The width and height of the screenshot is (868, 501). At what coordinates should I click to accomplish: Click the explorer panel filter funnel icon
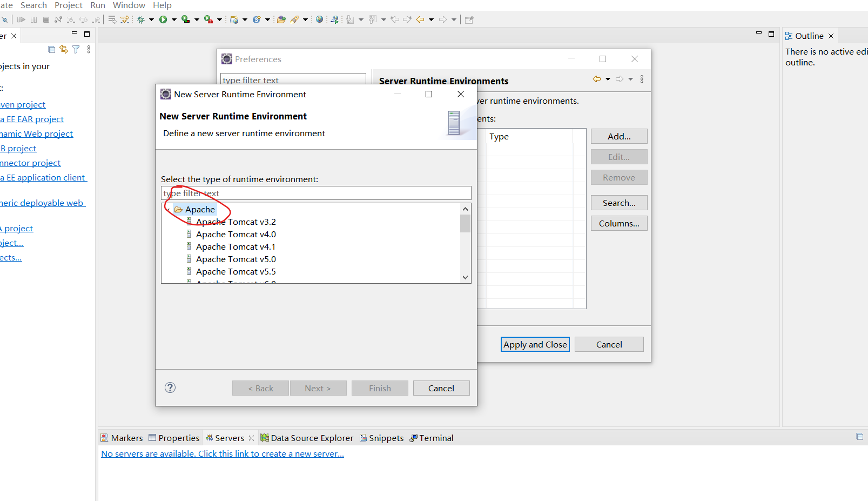[76, 49]
